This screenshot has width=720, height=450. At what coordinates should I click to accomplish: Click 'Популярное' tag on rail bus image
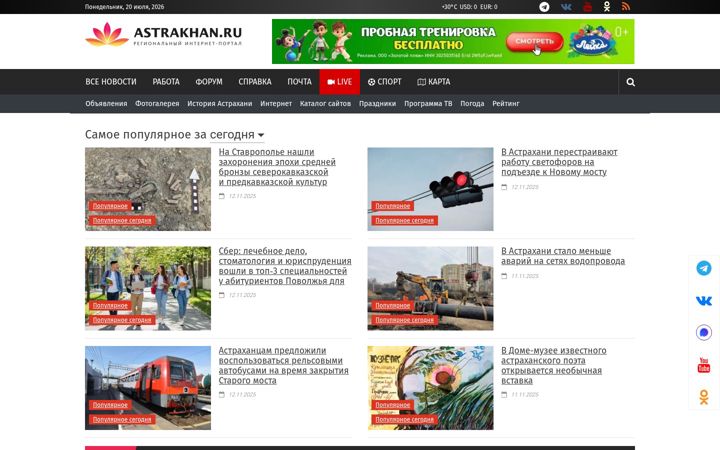tap(110, 405)
